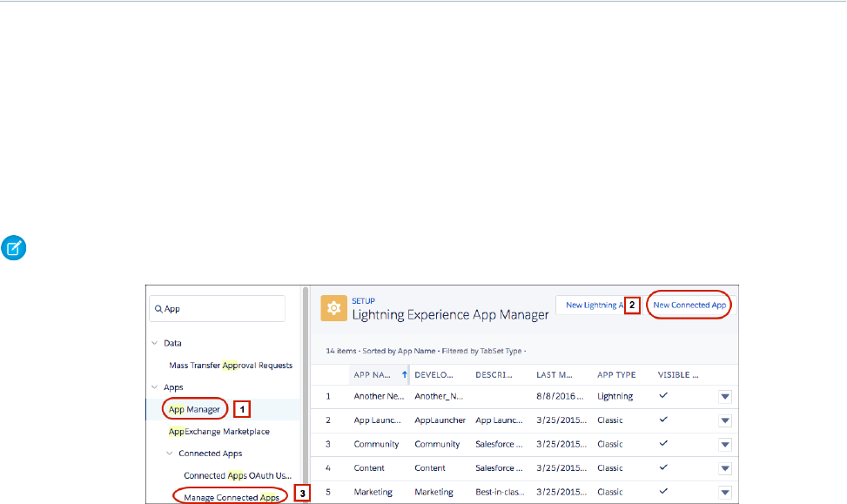The height and width of the screenshot is (504, 847).
Task: Click the Lightning app type cell
Action: coord(615,397)
